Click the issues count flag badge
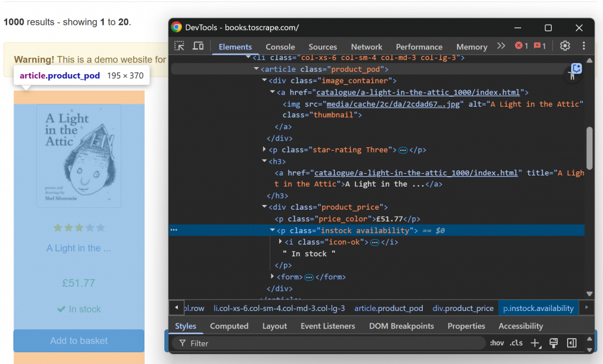Image resolution: width=603 pixels, height=364 pixels. 539,46
